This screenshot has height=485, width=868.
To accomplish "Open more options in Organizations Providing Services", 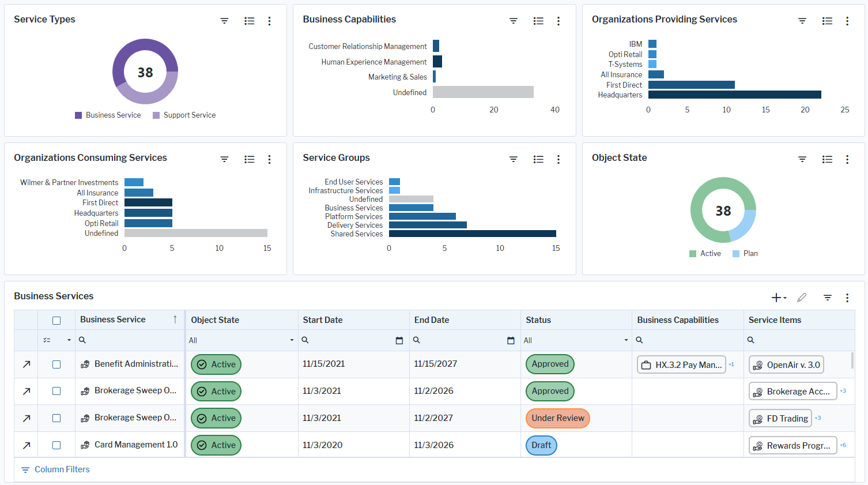I will [847, 21].
